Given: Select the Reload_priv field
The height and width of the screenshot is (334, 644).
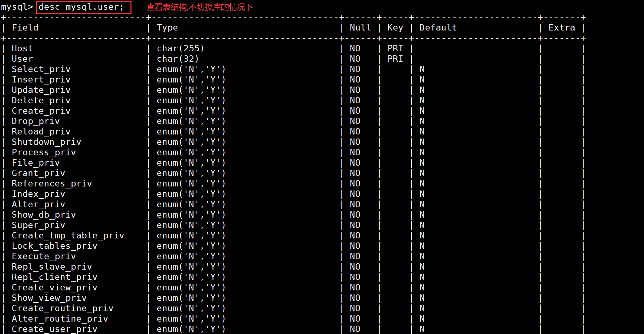Looking at the screenshot, I should 41,131.
